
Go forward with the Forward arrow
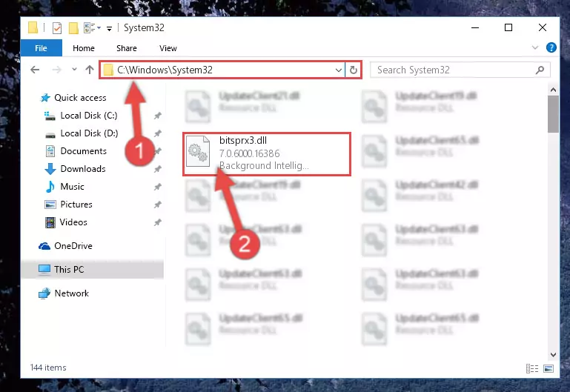[x=56, y=70]
